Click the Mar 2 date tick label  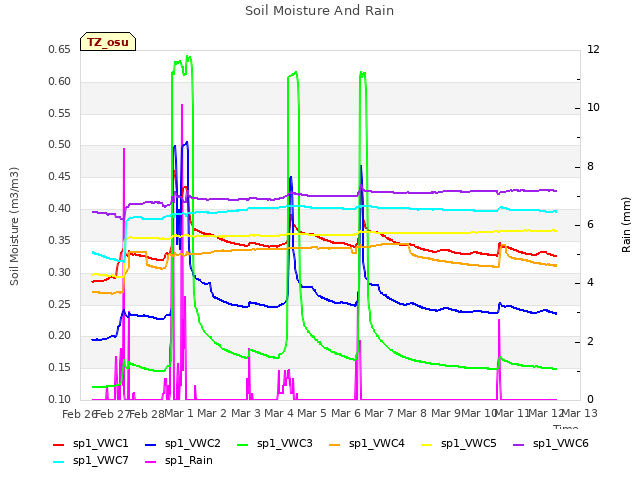tap(212, 413)
